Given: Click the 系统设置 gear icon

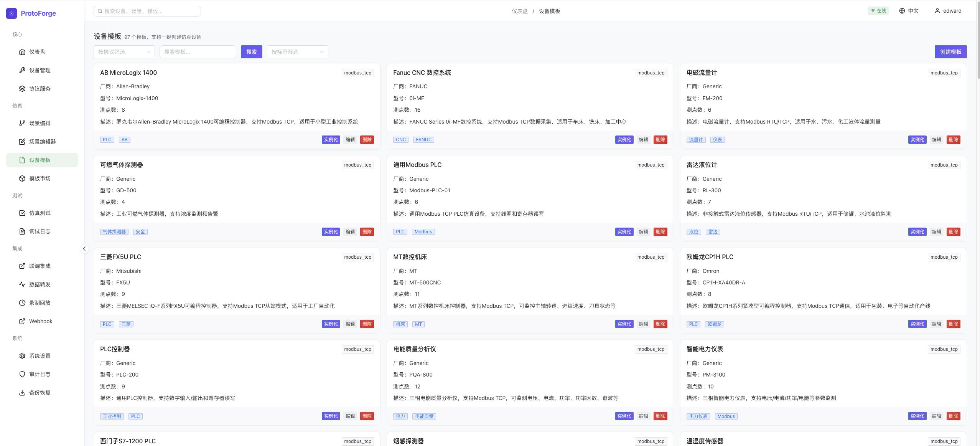Looking at the screenshot, I should click(22, 356).
